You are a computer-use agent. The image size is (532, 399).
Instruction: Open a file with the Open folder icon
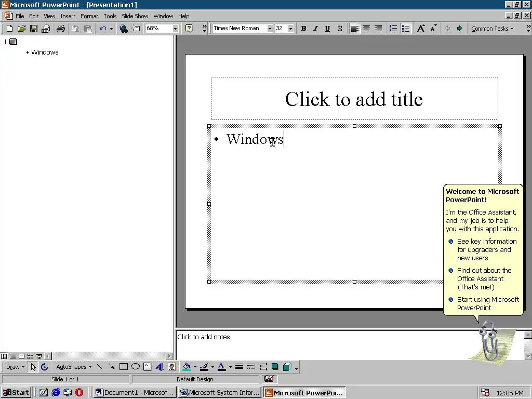[x=21, y=29]
